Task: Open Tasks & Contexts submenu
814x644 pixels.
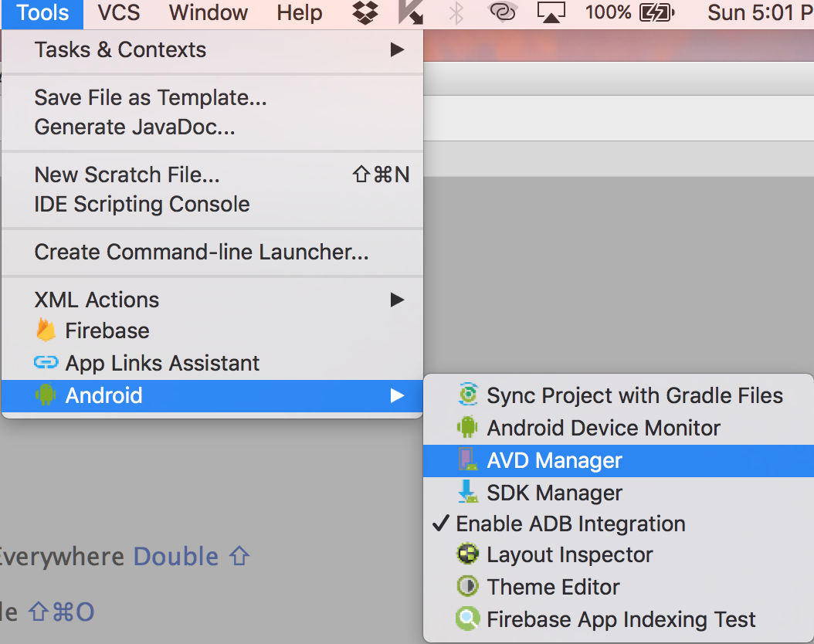Action: 212,50
